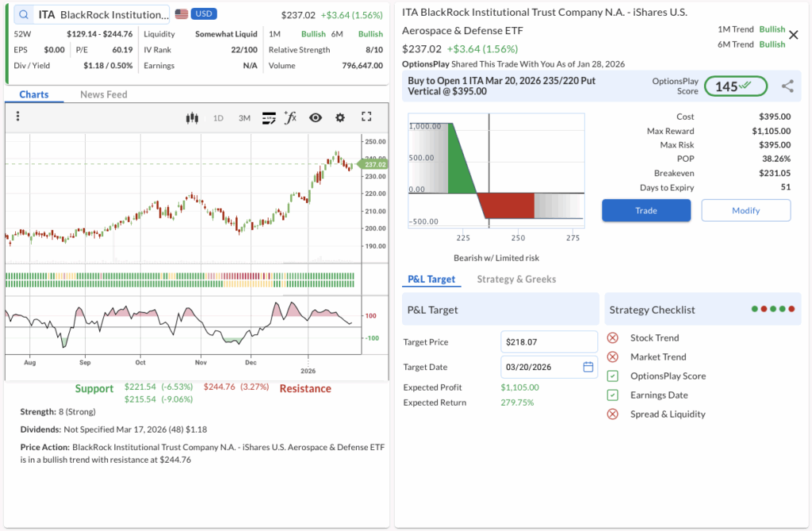The height and width of the screenshot is (531, 812).
Task: Switch to the Strategy & Greeks tab
Action: click(516, 279)
